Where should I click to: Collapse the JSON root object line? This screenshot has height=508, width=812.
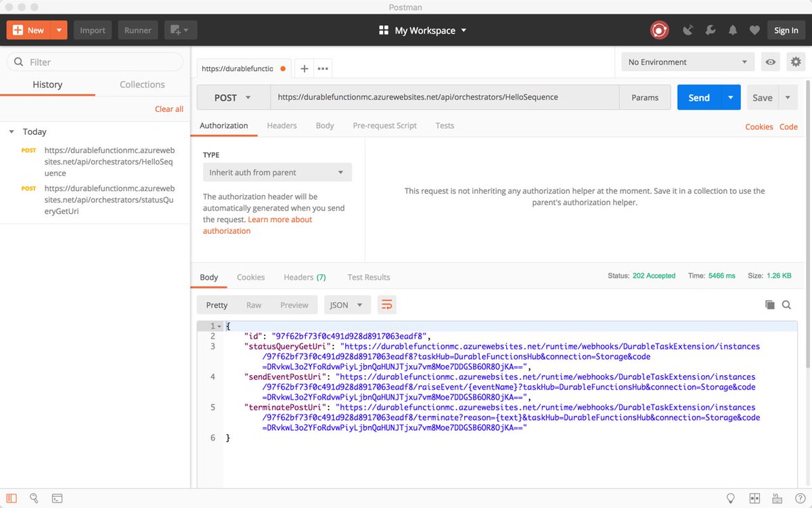(x=219, y=326)
